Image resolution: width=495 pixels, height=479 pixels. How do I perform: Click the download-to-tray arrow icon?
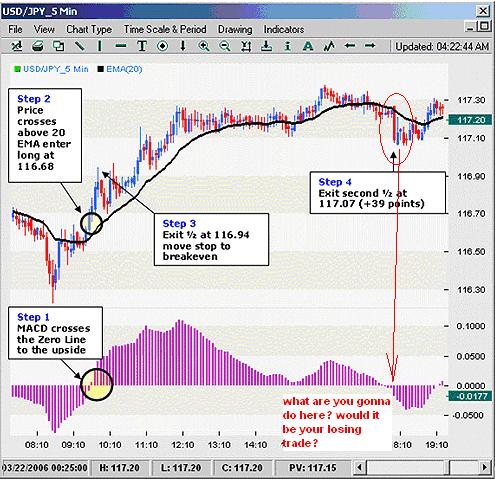click(266, 46)
